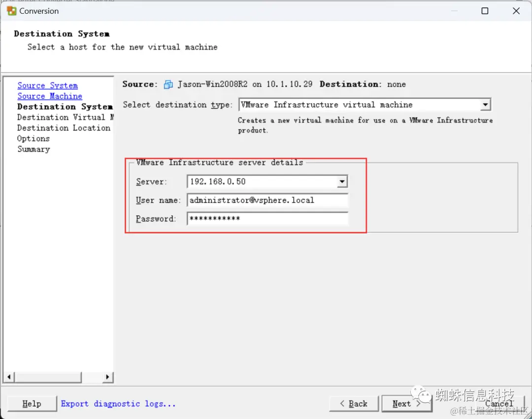Open the Source Machine step link

coord(50,96)
